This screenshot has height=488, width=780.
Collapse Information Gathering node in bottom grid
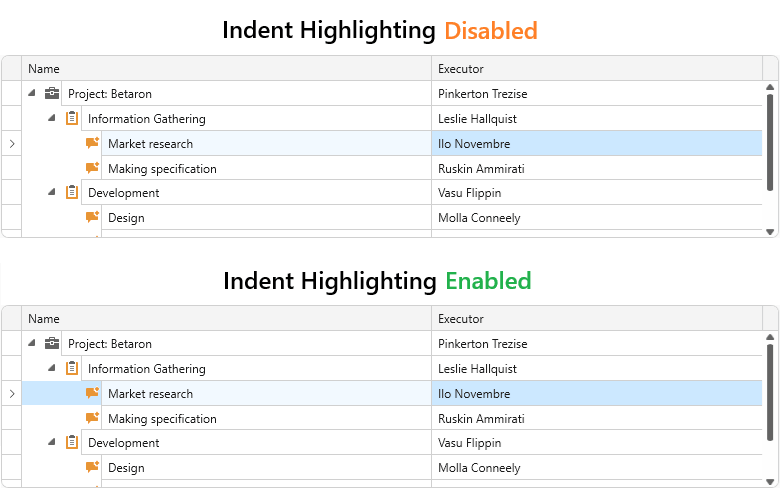[52, 368]
